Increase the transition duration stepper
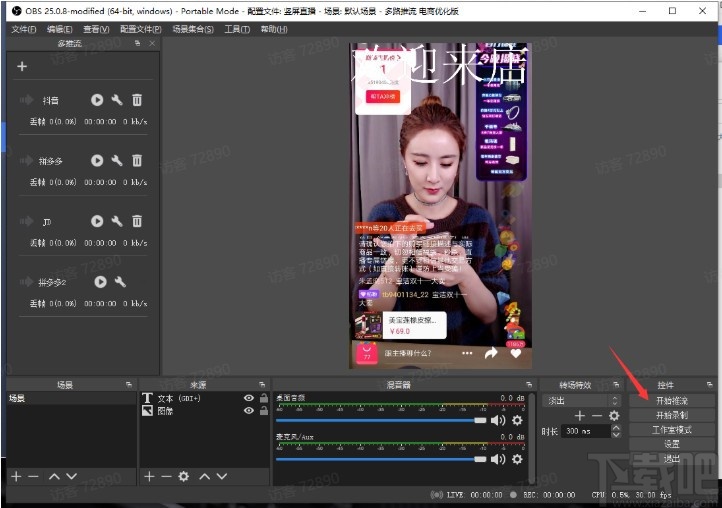The height and width of the screenshot is (508, 722). 616,428
